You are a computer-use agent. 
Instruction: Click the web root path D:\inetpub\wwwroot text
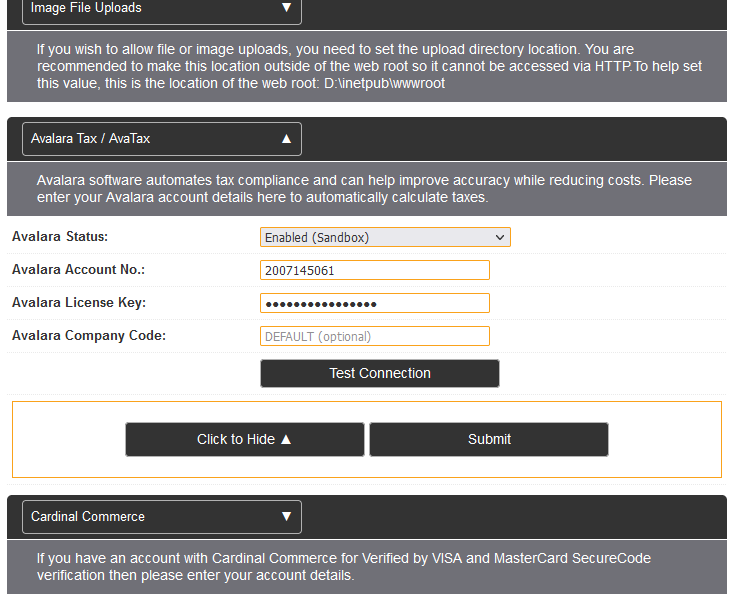click(384, 83)
